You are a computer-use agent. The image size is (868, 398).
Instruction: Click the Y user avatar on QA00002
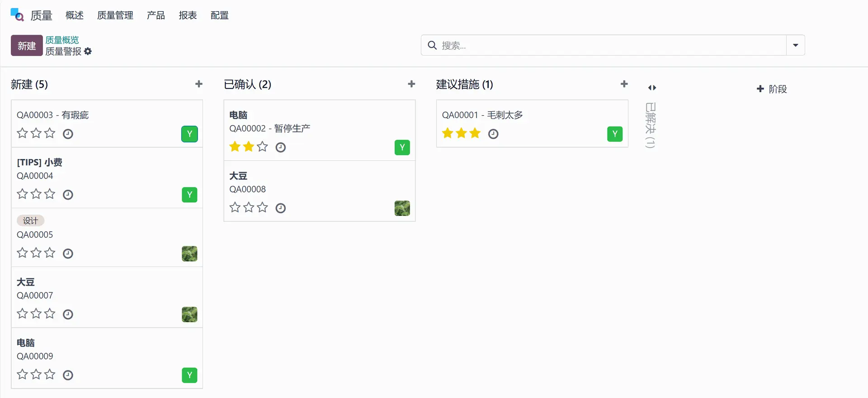point(402,147)
